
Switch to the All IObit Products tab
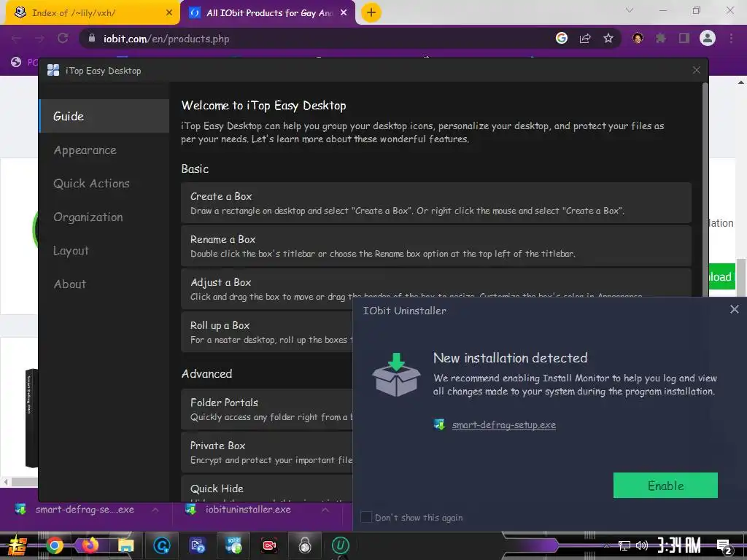pyautogui.click(x=267, y=13)
